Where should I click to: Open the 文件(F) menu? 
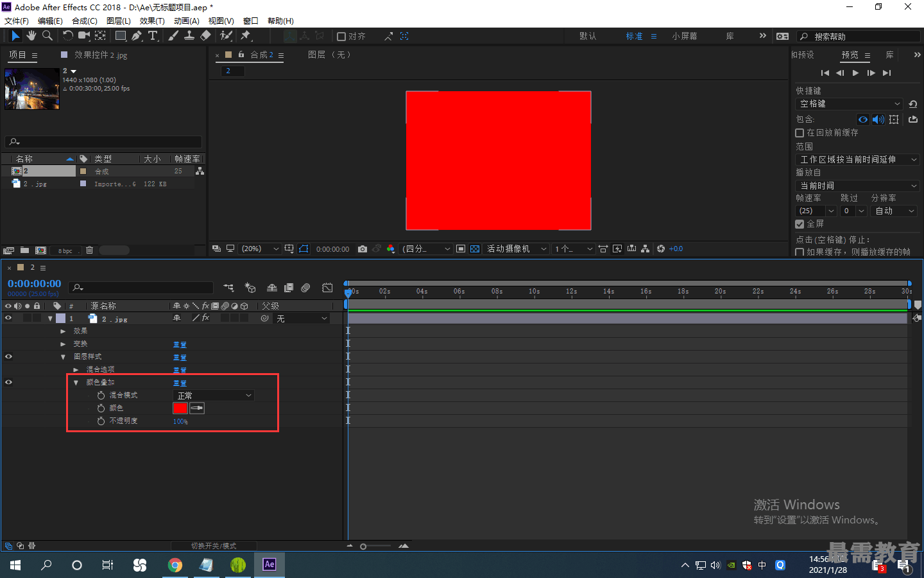pos(17,21)
